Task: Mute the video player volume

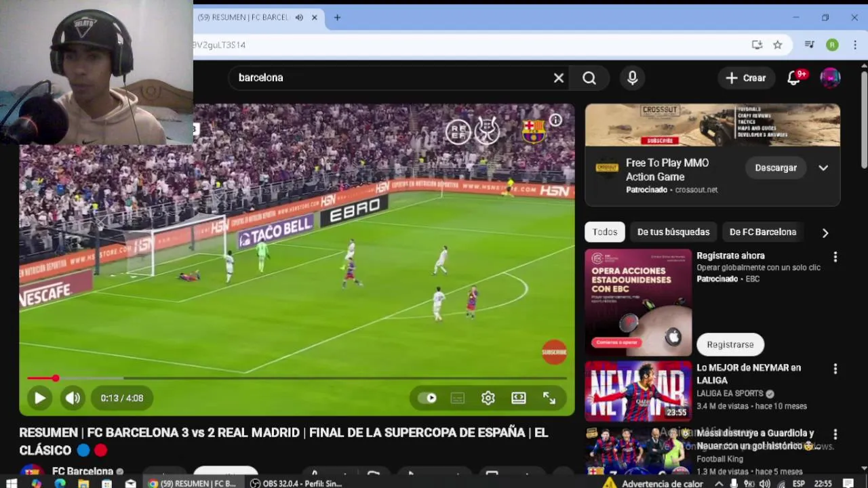Action: pyautogui.click(x=73, y=398)
